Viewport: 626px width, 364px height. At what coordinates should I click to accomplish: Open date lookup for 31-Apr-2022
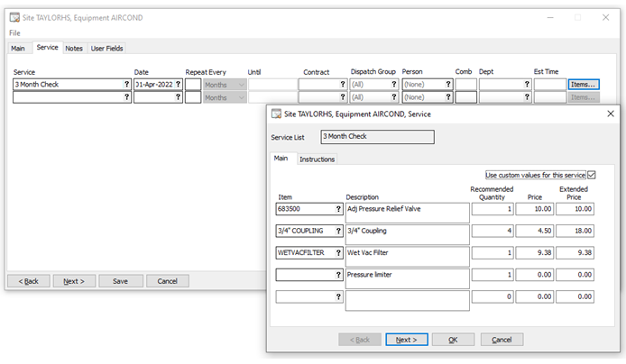[178, 84]
